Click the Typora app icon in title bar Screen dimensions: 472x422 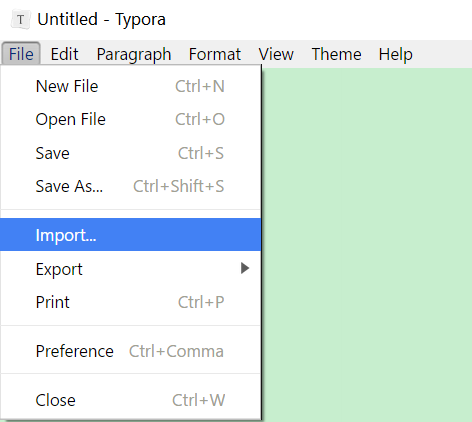click(20, 20)
